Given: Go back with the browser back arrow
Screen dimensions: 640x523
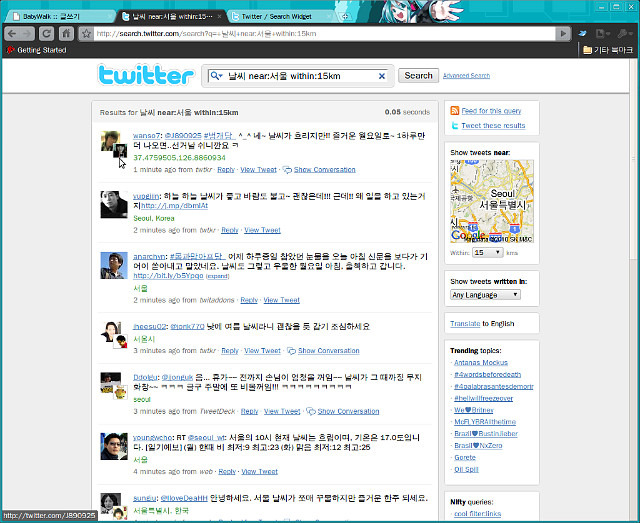Looking at the screenshot, I should (12, 33).
